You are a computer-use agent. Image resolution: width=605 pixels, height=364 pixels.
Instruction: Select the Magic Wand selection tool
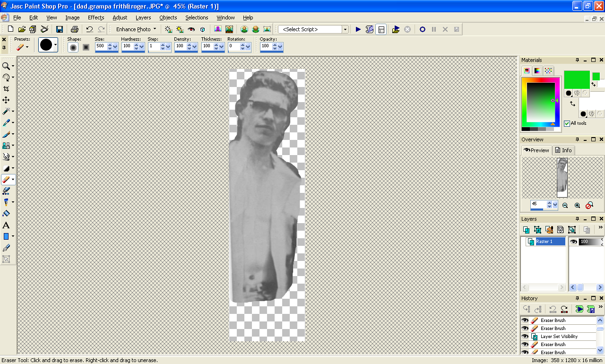(6, 112)
